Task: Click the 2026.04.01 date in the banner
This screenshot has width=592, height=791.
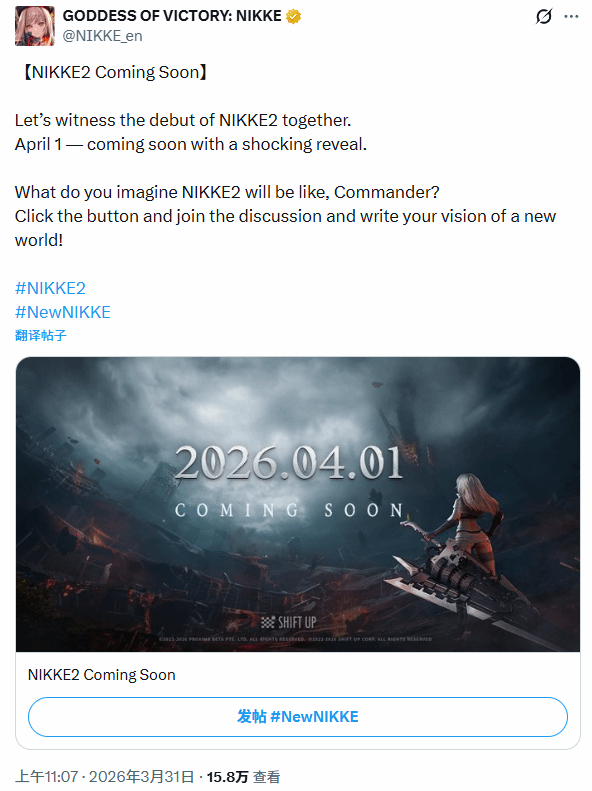Action: coord(289,463)
